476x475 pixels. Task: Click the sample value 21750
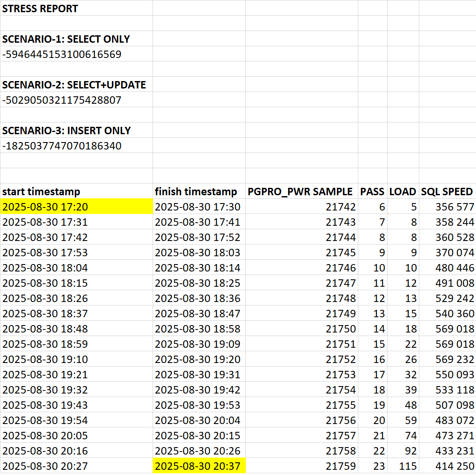[x=302, y=329]
